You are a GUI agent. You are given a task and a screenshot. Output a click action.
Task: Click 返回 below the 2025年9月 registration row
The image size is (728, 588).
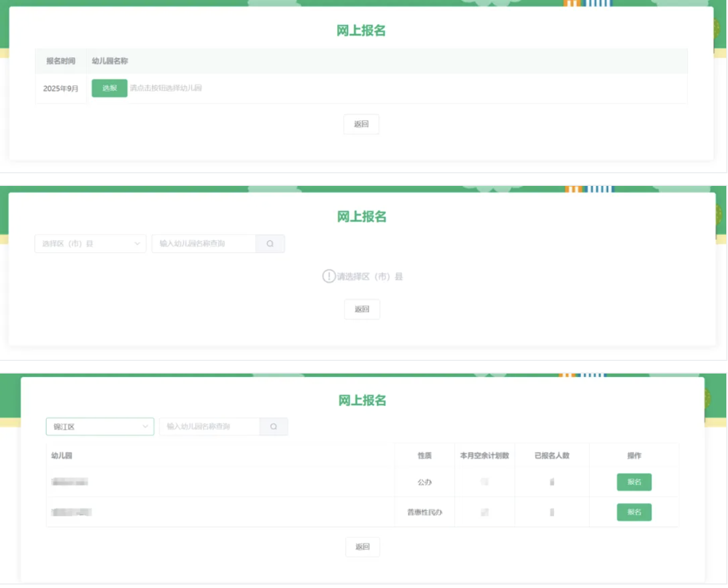point(361,124)
